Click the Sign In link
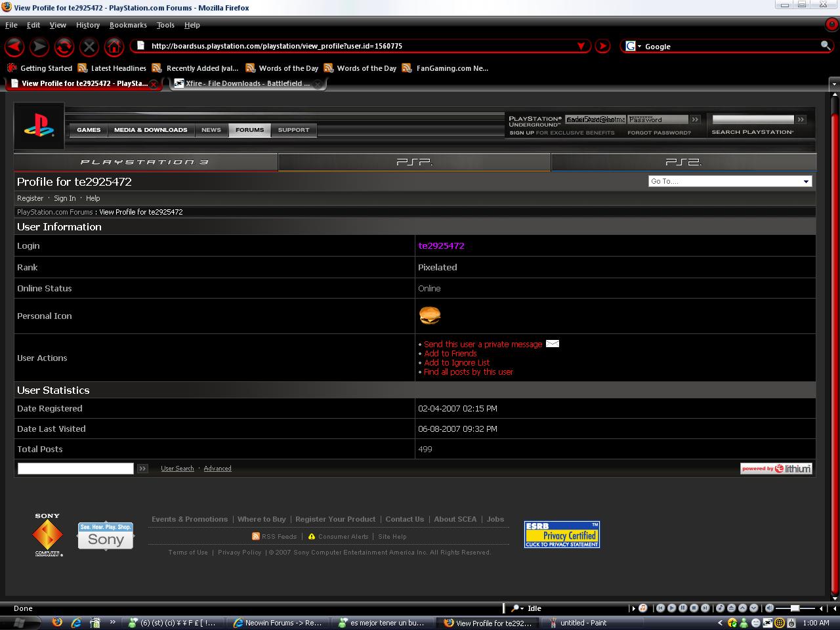This screenshot has width=840, height=630. [x=65, y=198]
